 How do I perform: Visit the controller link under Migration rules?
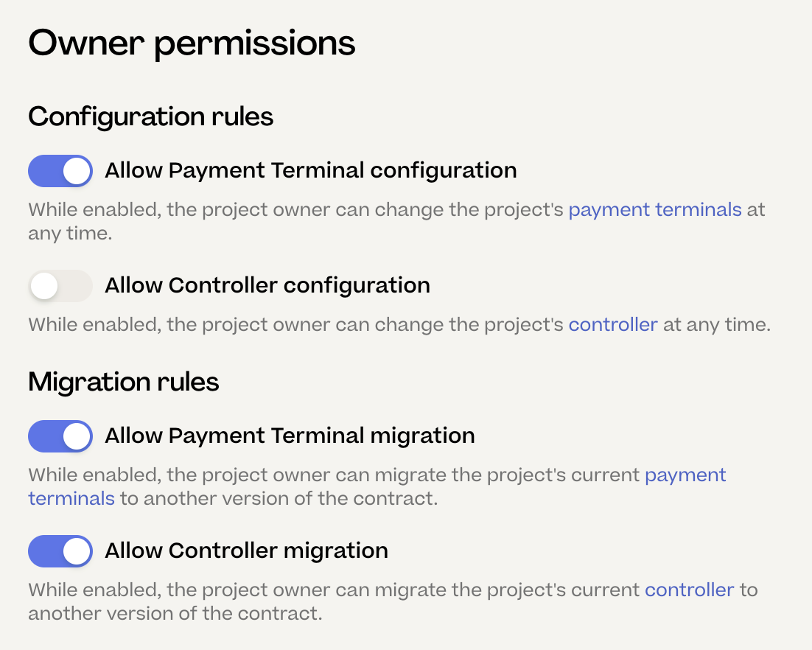tap(689, 590)
